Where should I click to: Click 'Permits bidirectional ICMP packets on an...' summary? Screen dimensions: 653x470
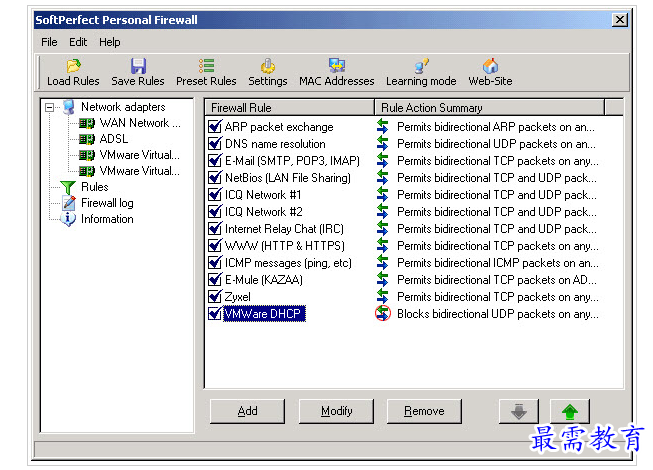tap(498, 263)
